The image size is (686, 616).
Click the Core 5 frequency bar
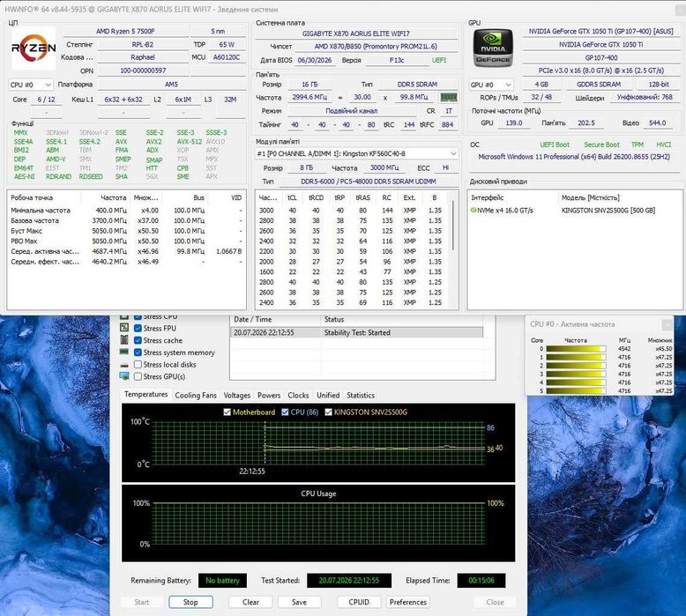coord(576,391)
